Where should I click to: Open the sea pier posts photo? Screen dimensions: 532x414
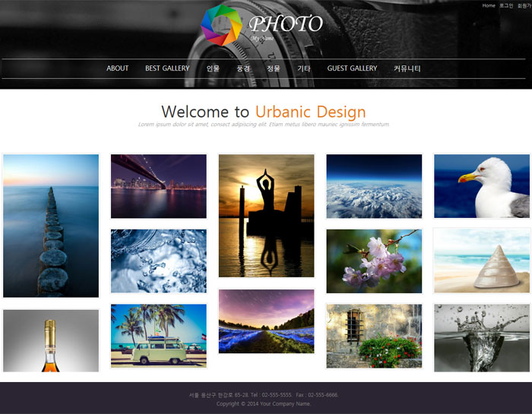pos(51,226)
